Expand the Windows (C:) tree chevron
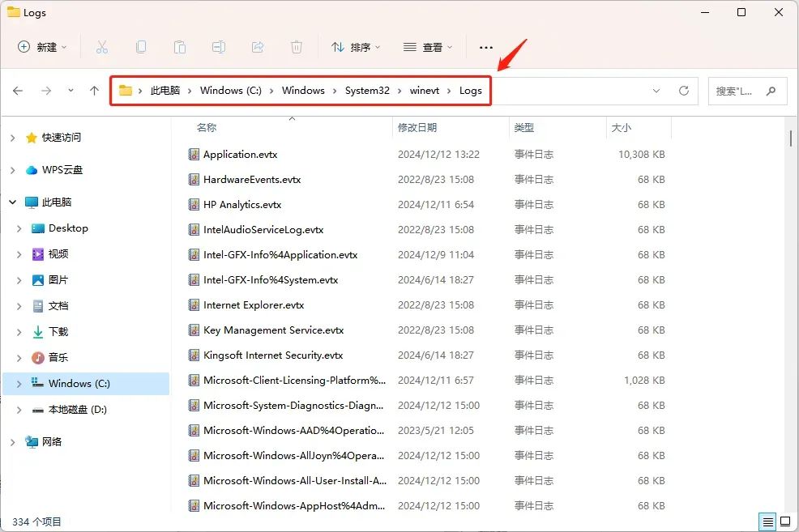This screenshot has width=799, height=532. point(19,384)
